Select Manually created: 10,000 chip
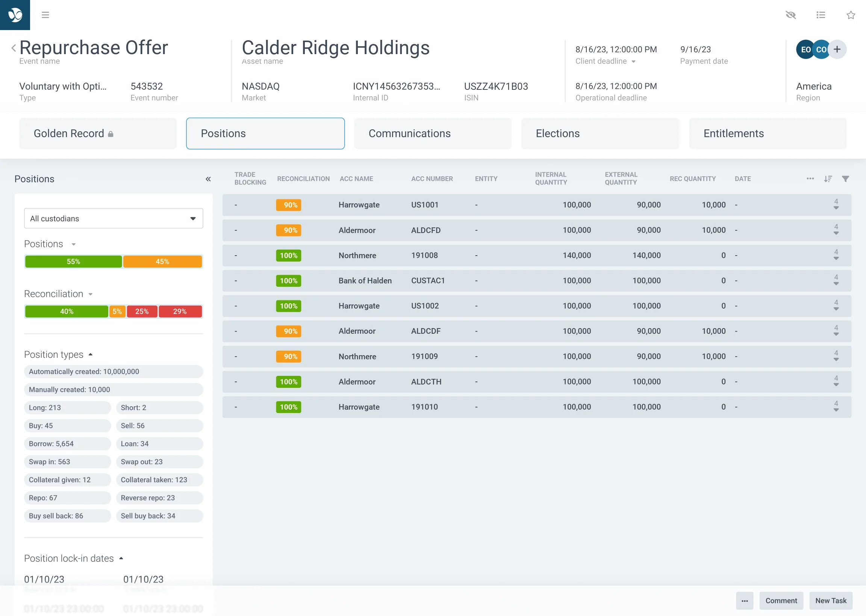This screenshot has height=616, width=866. (x=114, y=390)
